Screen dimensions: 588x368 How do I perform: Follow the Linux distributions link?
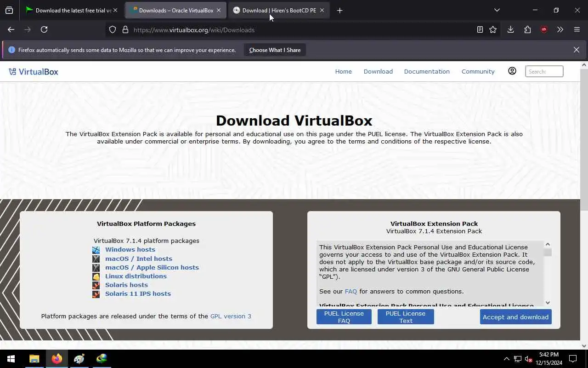click(136, 276)
